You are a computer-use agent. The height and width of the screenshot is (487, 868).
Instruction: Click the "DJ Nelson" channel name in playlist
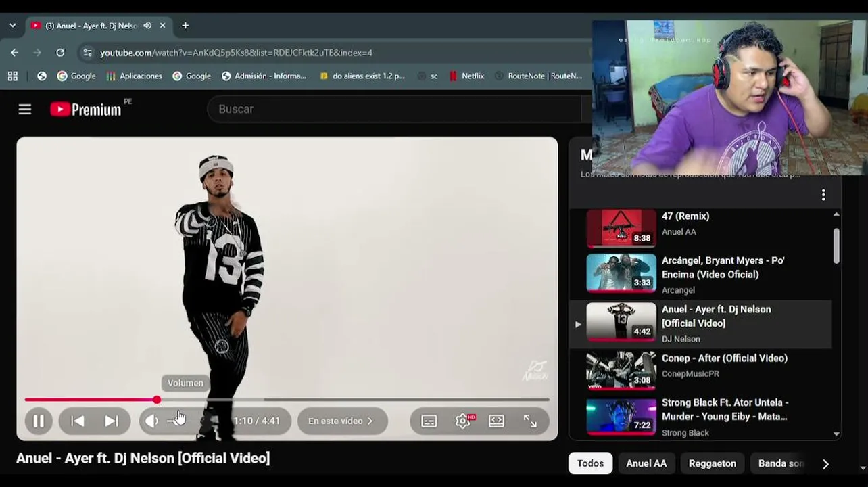coord(681,339)
